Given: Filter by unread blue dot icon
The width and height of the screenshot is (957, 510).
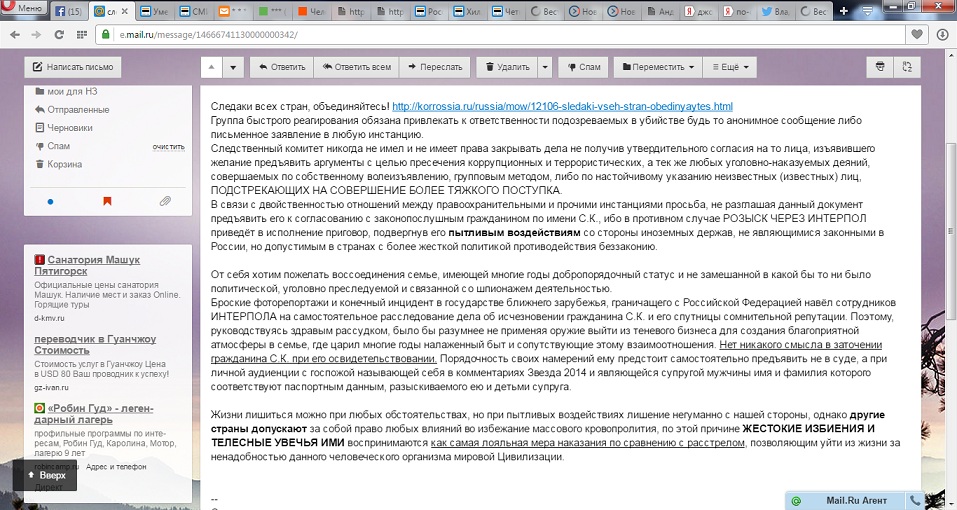Looking at the screenshot, I should (x=50, y=201).
